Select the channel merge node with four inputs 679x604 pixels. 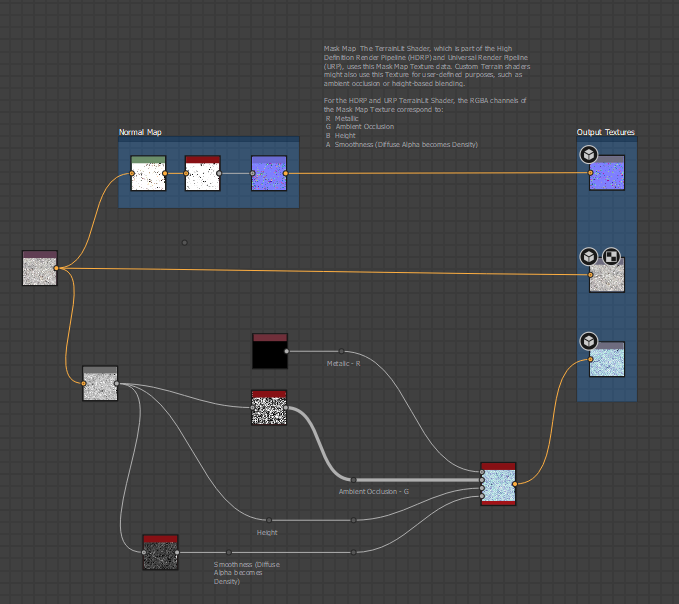(498, 484)
